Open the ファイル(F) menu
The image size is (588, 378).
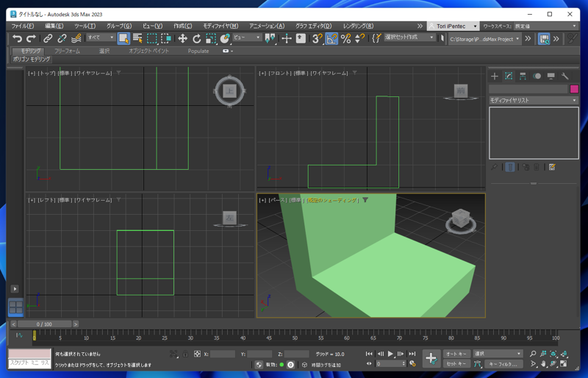23,26
